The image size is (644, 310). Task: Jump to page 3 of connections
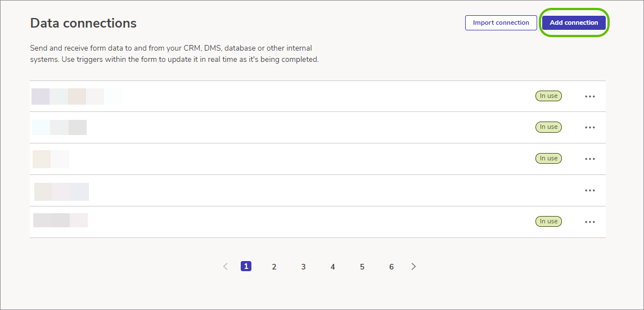[303, 267]
